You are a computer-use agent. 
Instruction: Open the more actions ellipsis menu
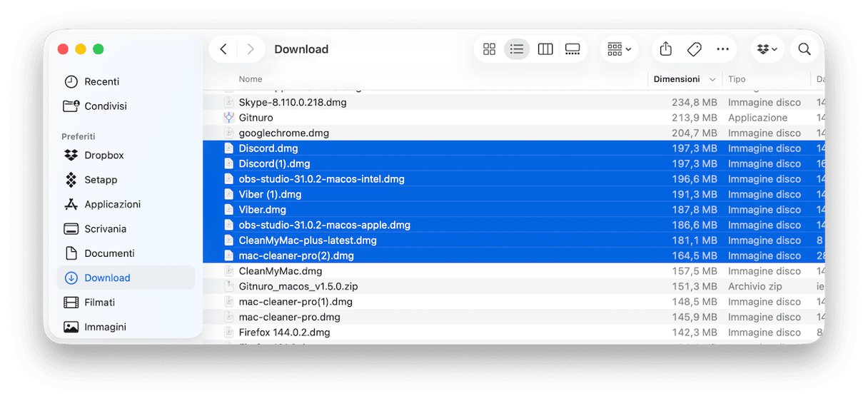coord(722,49)
